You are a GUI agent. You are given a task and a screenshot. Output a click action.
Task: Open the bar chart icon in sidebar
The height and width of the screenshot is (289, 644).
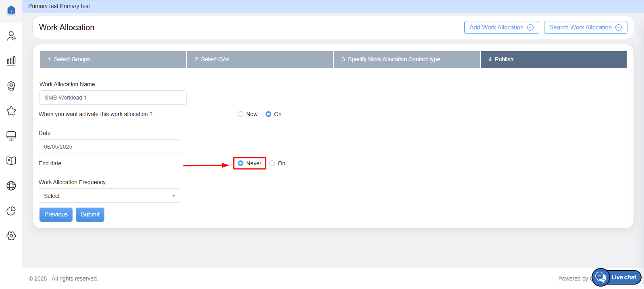pyautogui.click(x=11, y=61)
